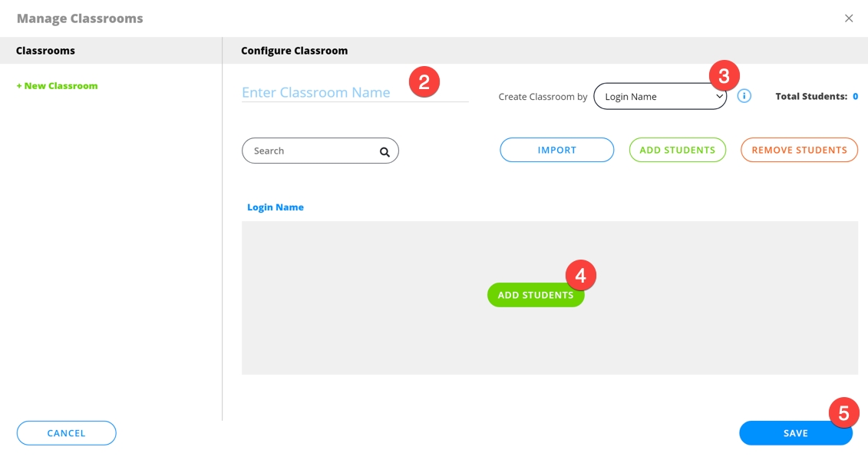Sort by the Login Name column header
Screen dimensions: 868x457
pos(276,207)
